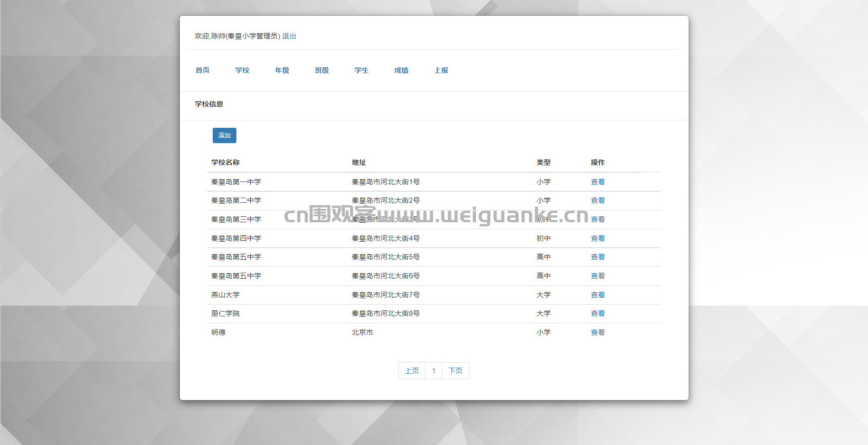Click the 类型 column header
The height and width of the screenshot is (445, 868).
coord(544,163)
